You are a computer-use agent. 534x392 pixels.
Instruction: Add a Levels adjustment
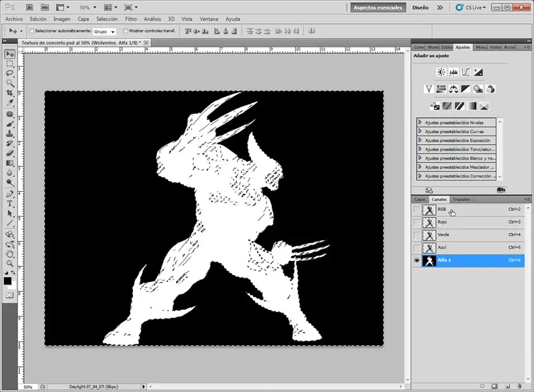tap(453, 72)
